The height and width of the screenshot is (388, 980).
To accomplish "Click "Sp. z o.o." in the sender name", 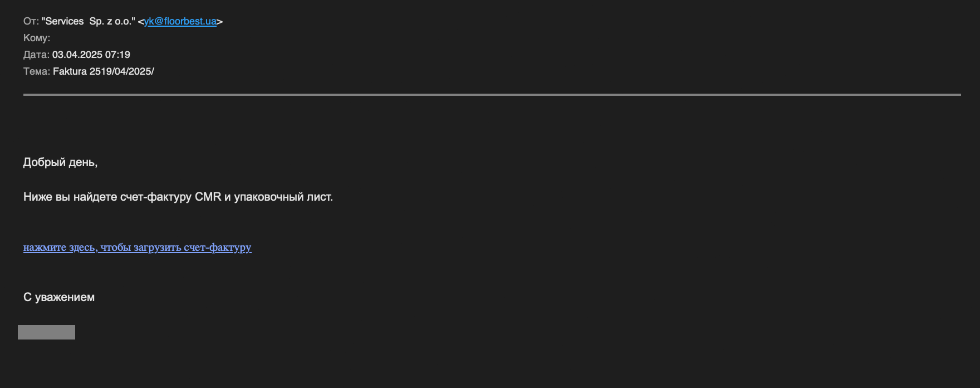I will point(111,22).
